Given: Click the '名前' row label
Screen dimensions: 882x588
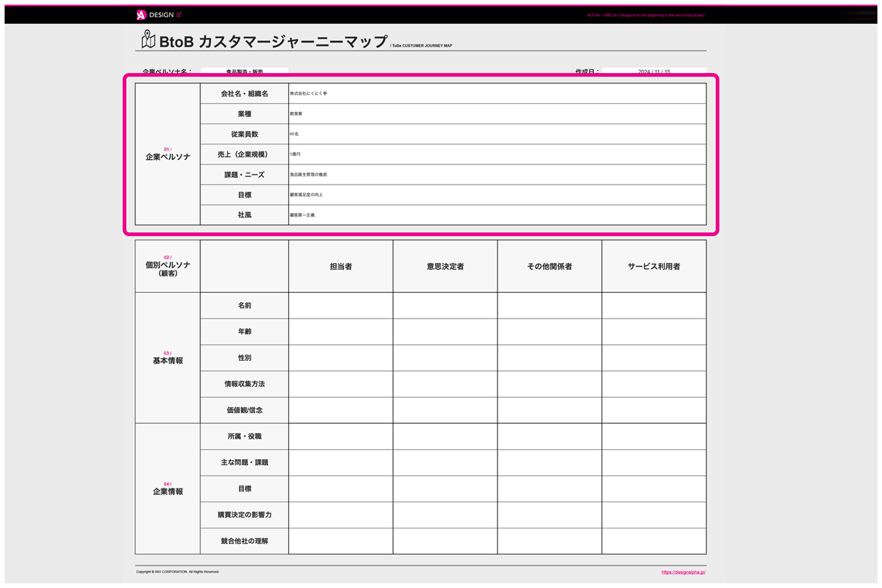Looking at the screenshot, I should pos(244,305).
